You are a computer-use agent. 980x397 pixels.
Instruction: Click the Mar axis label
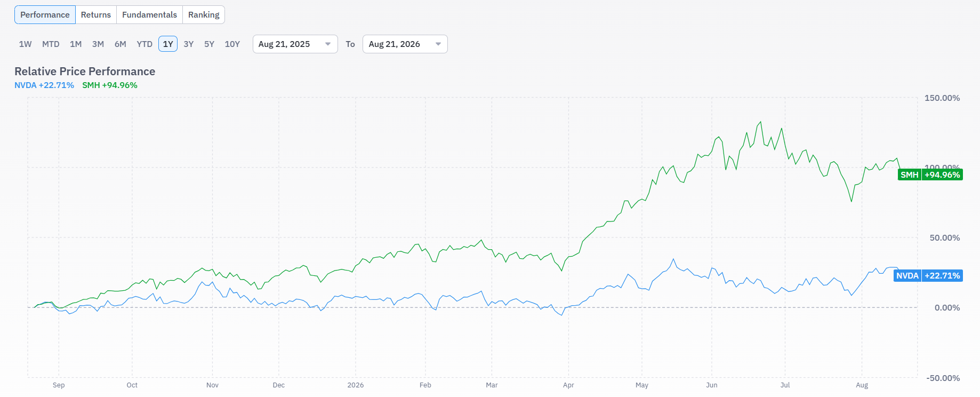(492, 385)
